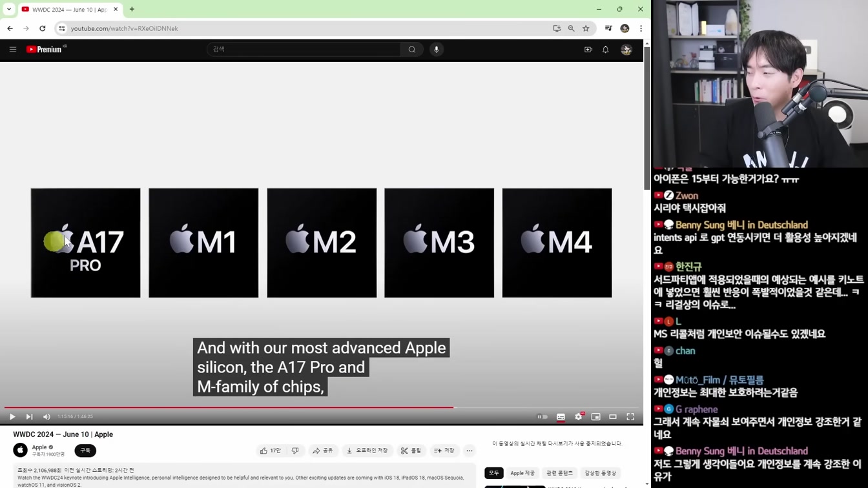Click the video title WWDC 2024 text
The image size is (868, 488).
click(x=63, y=434)
